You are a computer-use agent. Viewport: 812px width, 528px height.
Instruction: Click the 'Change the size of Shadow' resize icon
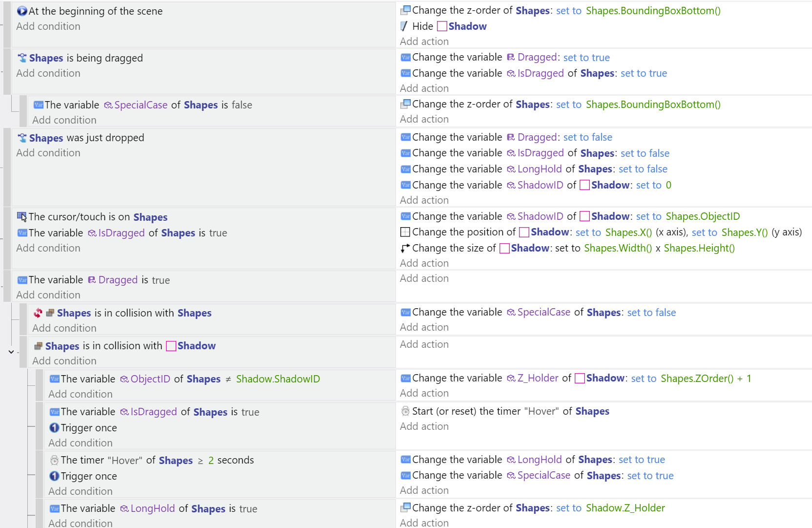405,248
